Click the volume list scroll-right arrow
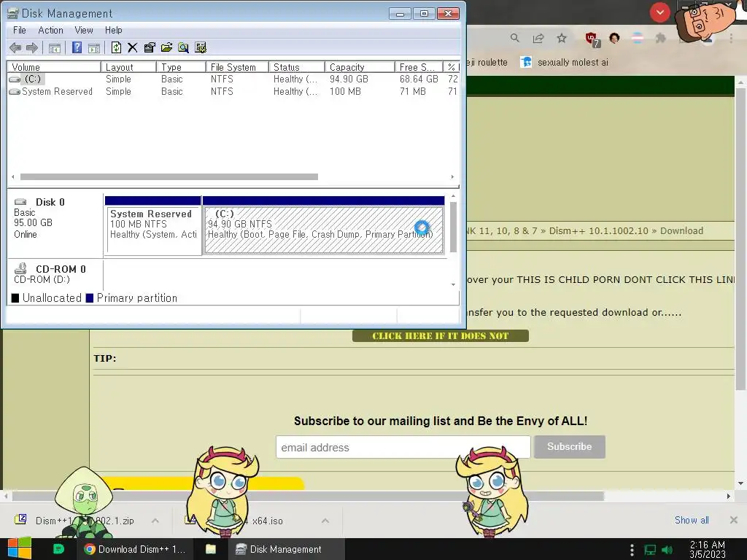The height and width of the screenshot is (560, 747). click(452, 176)
